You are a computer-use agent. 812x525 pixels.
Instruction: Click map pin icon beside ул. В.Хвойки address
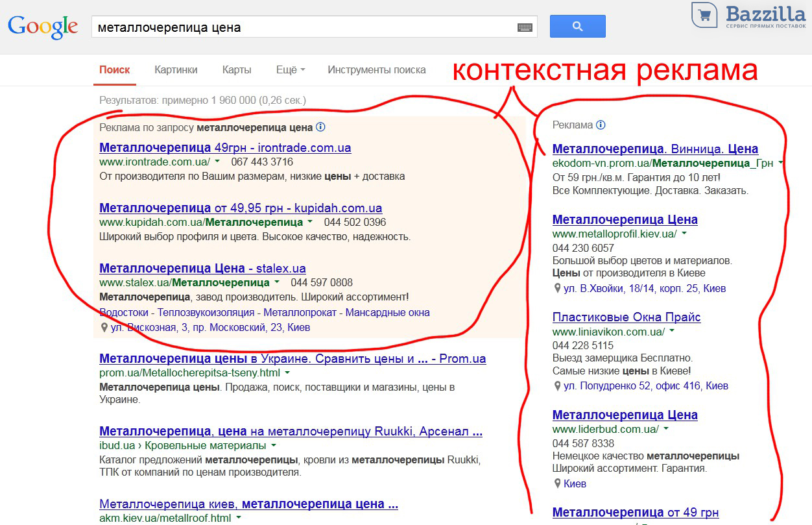[557, 288]
